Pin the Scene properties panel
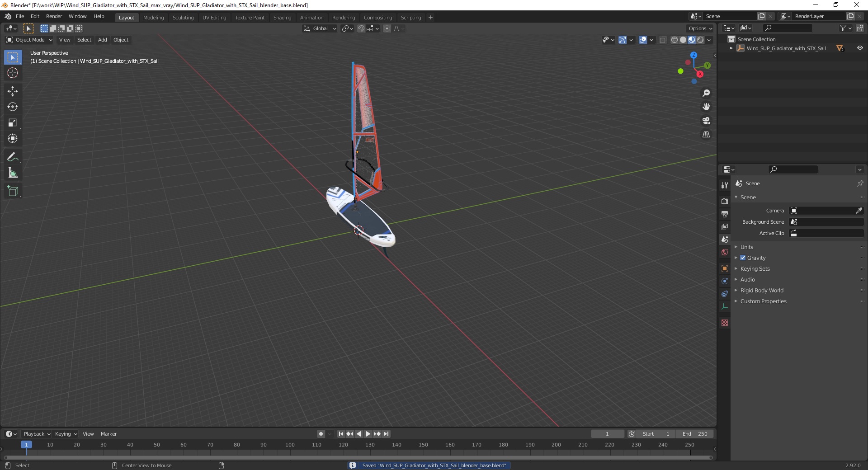 [860, 183]
